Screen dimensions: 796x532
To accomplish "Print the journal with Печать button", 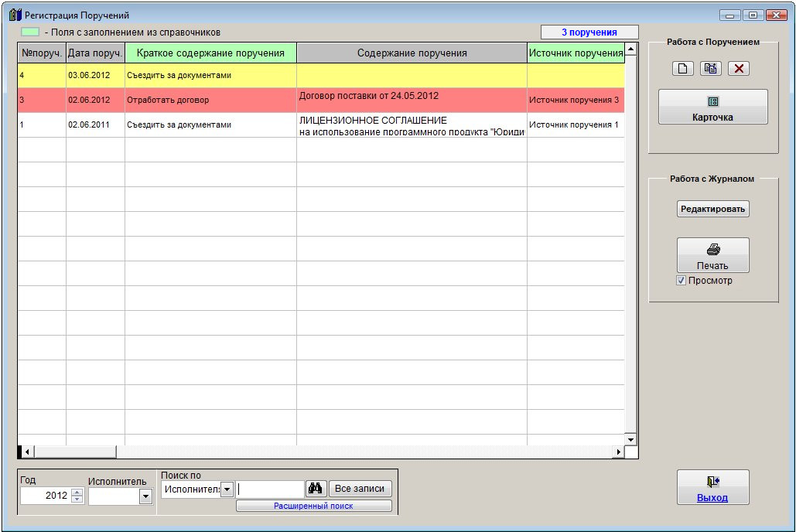I will [712, 255].
